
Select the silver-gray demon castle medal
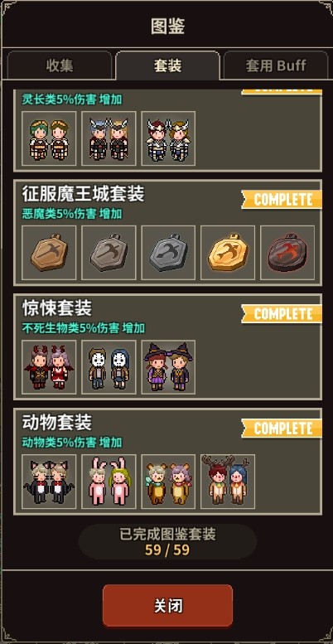[168, 253]
